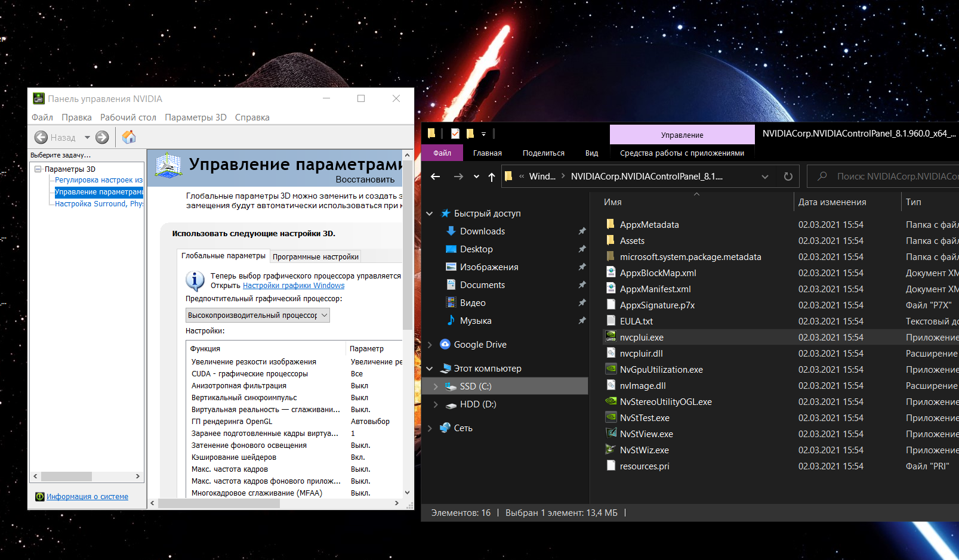This screenshot has width=959, height=560.
Task: Select NvGpuUtilization.exe file
Action: 661,370
